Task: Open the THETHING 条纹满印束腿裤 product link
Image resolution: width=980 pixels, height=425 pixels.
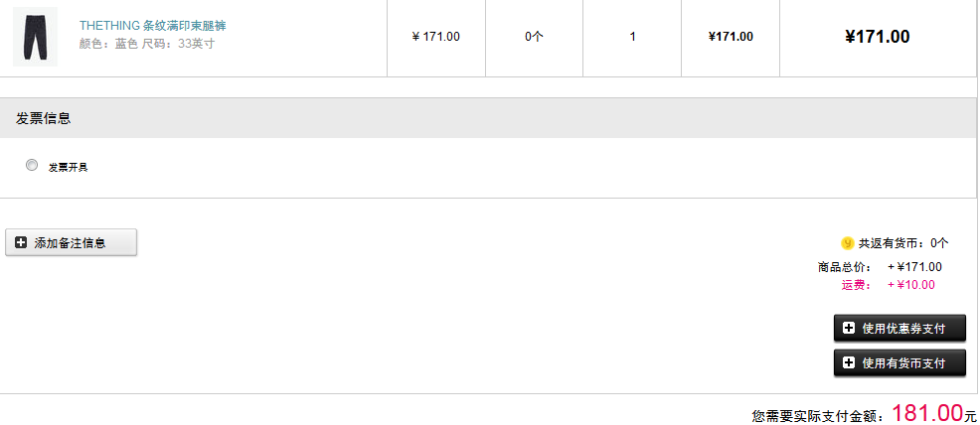Action: pyautogui.click(x=152, y=26)
